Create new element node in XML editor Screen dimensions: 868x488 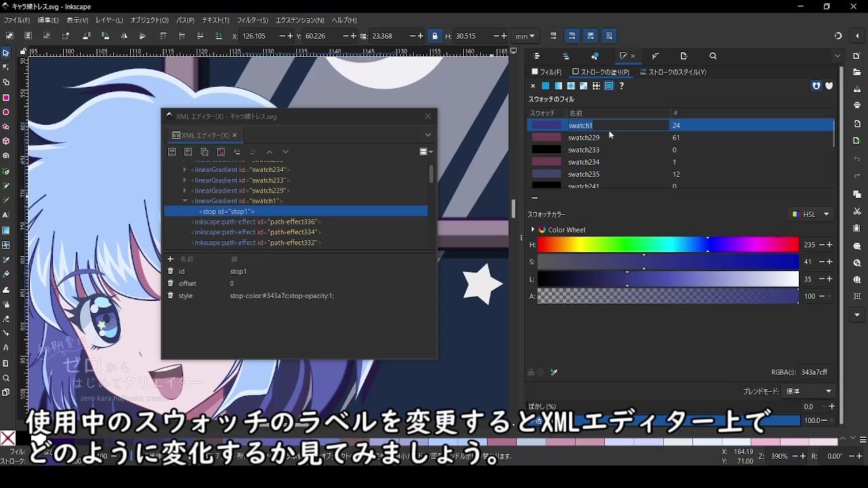pos(172,152)
